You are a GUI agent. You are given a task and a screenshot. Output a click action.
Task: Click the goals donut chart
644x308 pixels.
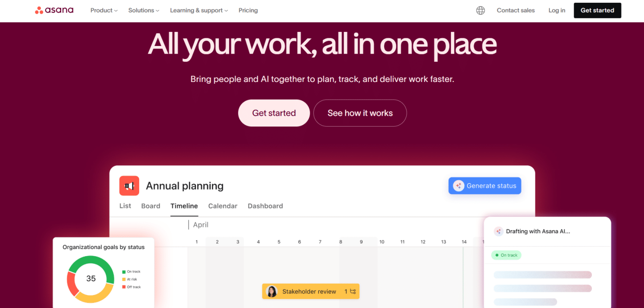pos(91,279)
